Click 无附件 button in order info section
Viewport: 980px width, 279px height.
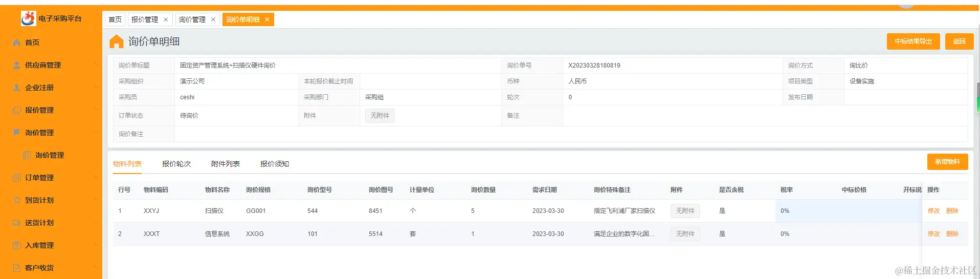380,116
